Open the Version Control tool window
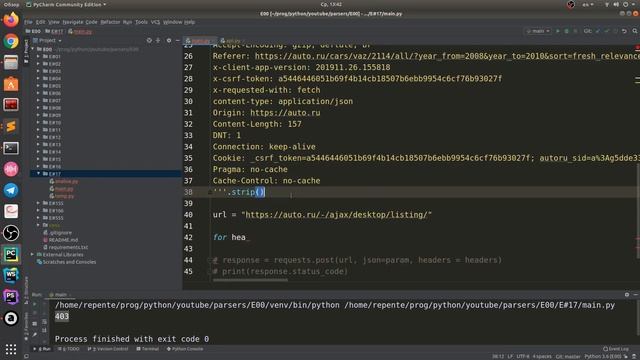This screenshot has width=640, height=360. pos(108,349)
